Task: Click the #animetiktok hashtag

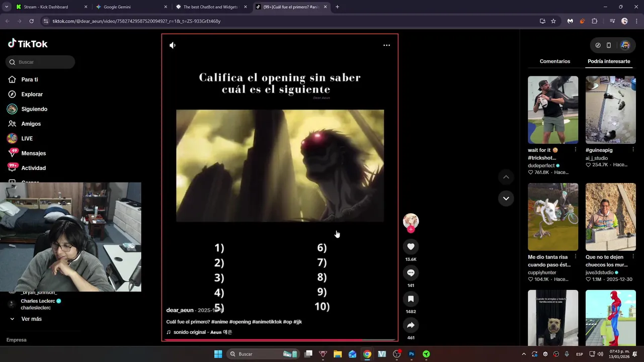Action: [x=267, y=322]
